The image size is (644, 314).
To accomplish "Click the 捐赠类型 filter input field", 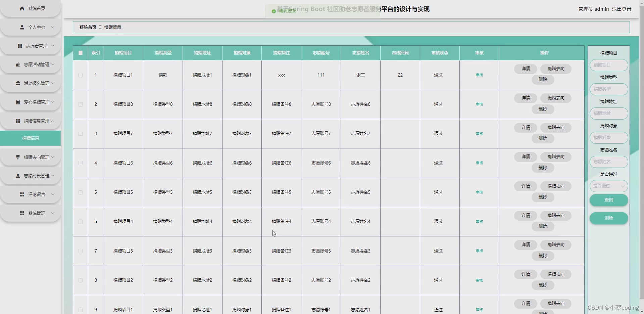I will [609, 89].
